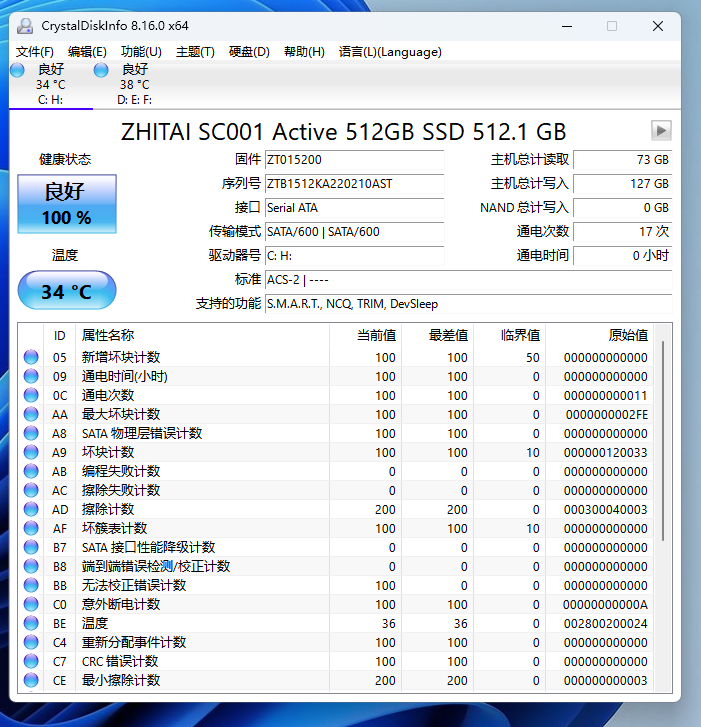Click status orb for BB 无法校正错误计数
The image size is (701, 727).
pyautogui.click(x=31, y=585)
